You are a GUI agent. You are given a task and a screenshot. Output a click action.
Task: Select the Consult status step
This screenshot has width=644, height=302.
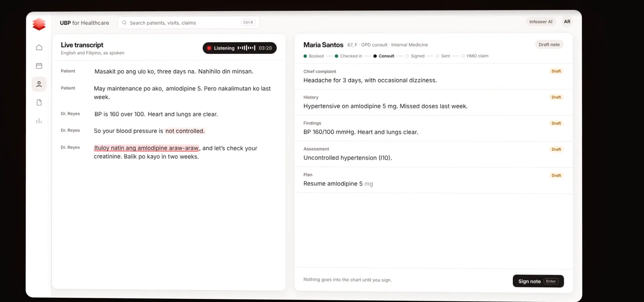pos(384,56)
